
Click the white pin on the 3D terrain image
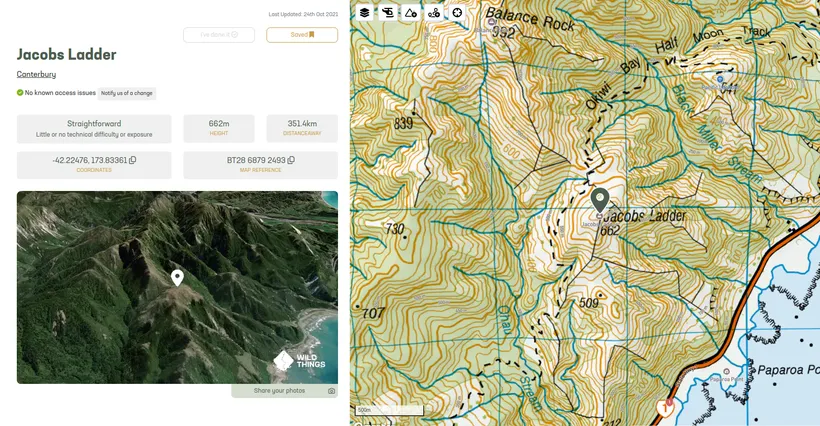pos(177,278)
